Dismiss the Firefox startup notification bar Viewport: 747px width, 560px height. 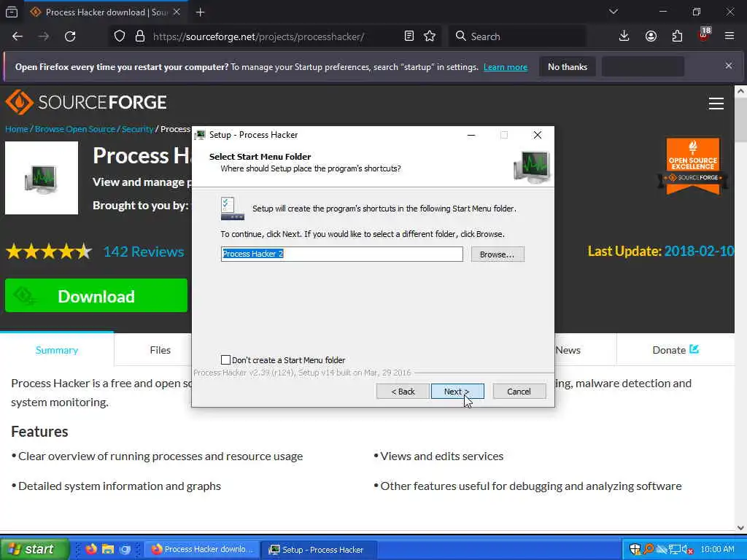click(x=729, y=66)
